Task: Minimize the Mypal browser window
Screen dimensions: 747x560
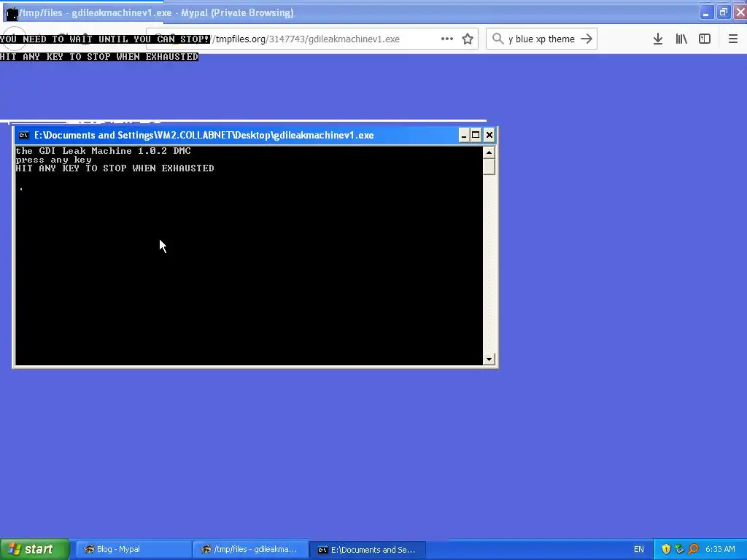Action: coord(706,13)
